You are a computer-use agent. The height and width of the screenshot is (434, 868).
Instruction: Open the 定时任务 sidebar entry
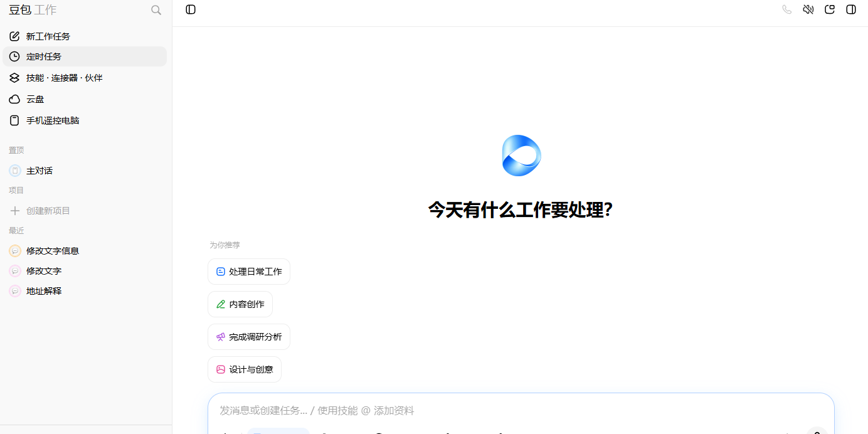[85, 56]
